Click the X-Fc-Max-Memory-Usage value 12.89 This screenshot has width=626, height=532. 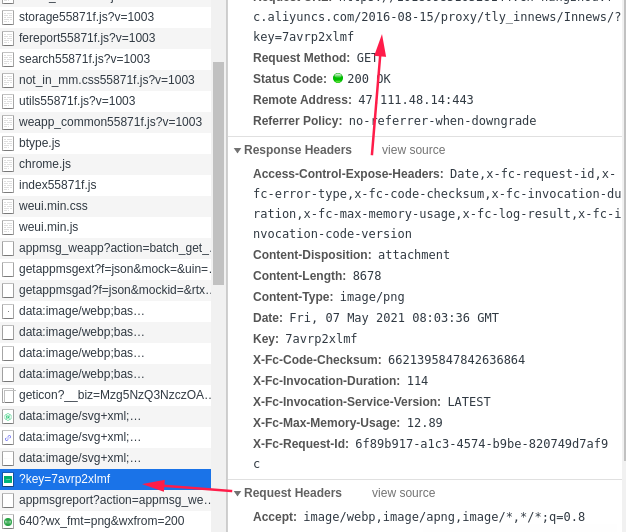click(425, 423)
